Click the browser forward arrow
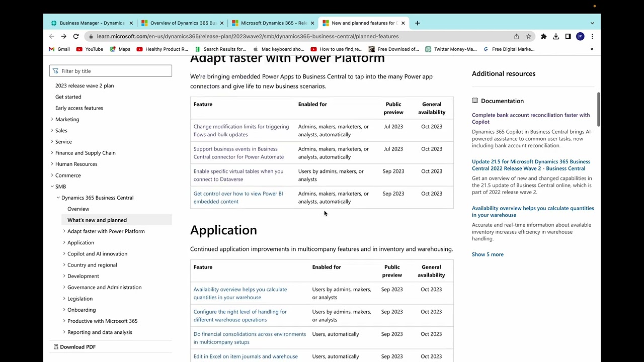Viewport: 644px width, 362px height. 64,36
